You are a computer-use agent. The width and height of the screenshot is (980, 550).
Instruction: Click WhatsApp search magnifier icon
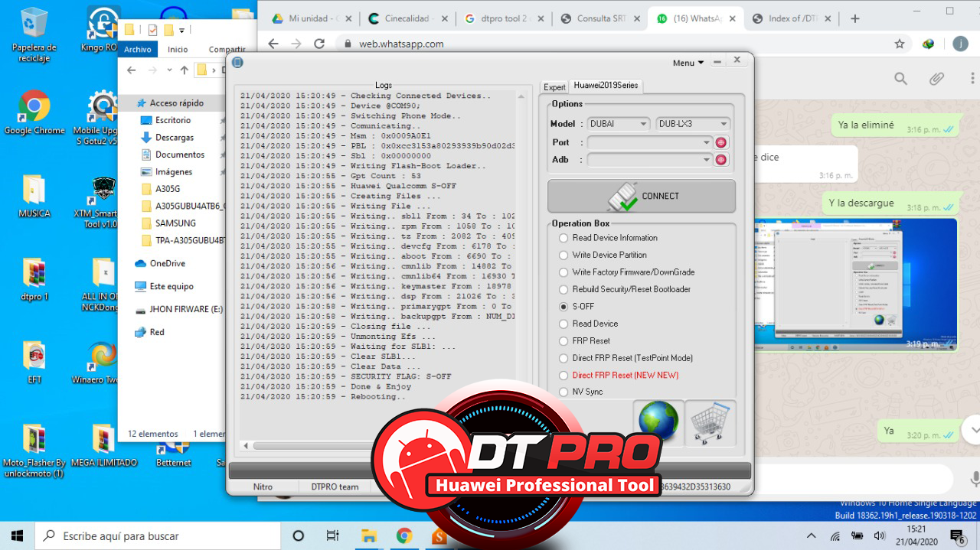coord(901,79)
